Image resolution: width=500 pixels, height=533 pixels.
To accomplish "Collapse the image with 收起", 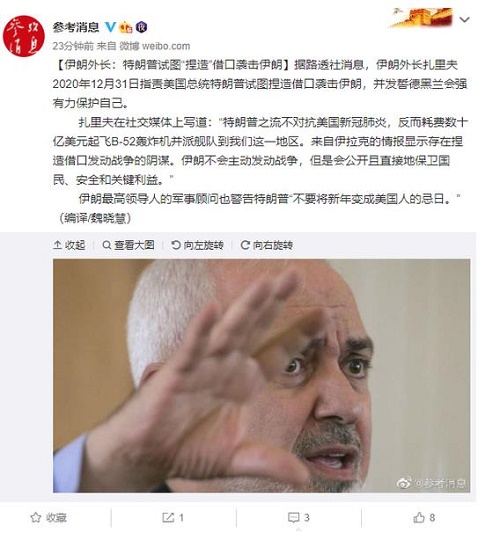I will click(x=69, y=245).
